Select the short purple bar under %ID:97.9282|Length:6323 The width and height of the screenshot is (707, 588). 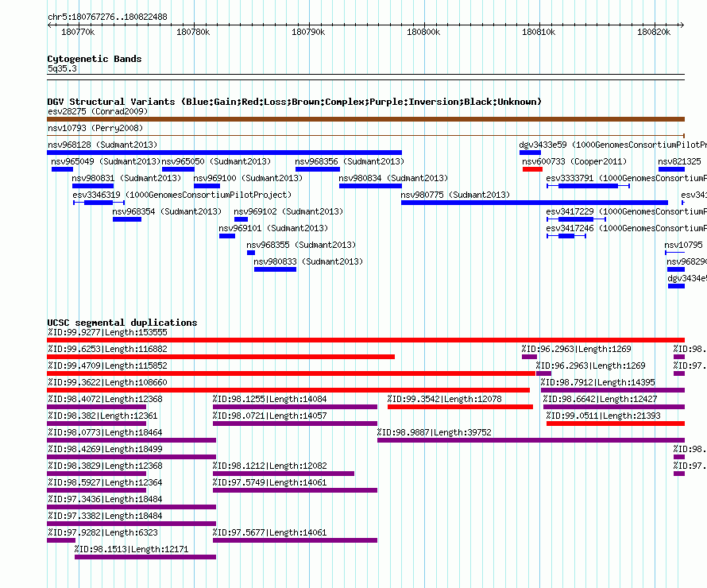coord(61,540)
